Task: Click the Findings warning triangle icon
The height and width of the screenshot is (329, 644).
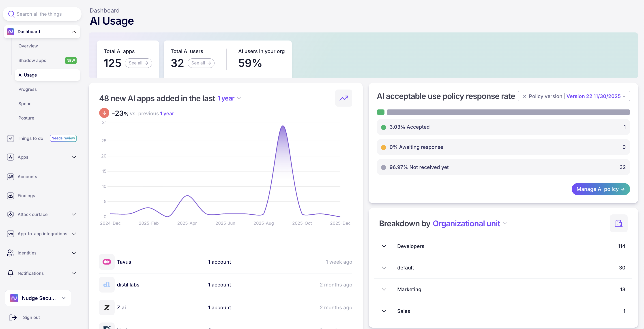Action: [x=11, y=196]
